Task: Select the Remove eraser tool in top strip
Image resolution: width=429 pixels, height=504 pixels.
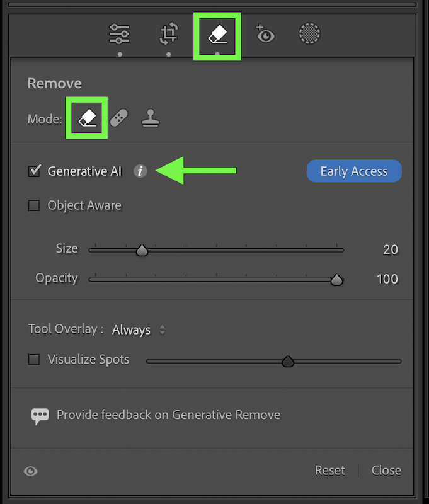Action: [217, 35]
